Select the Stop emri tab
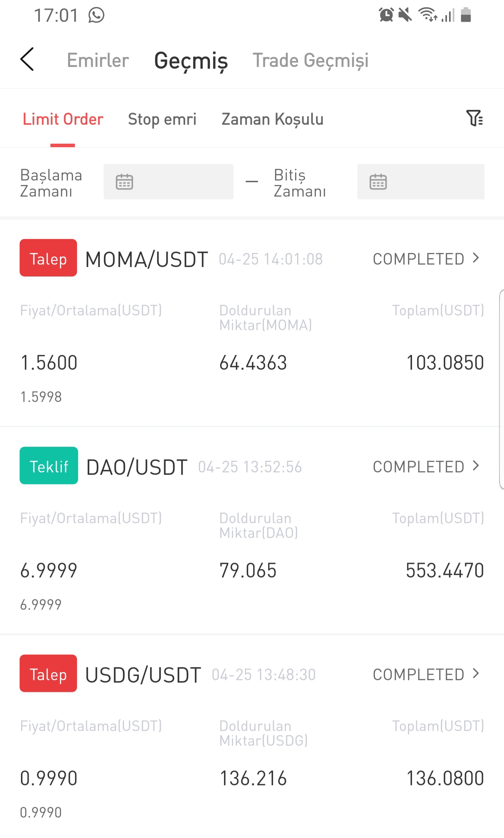Viewport: 504px width, 838px height. coord(162,119)
